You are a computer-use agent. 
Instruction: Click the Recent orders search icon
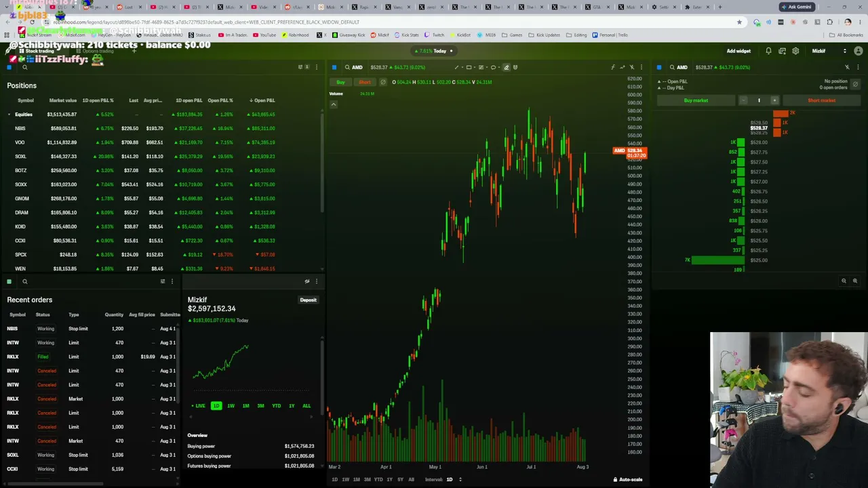pyautogui.click(x=24, y=281)
